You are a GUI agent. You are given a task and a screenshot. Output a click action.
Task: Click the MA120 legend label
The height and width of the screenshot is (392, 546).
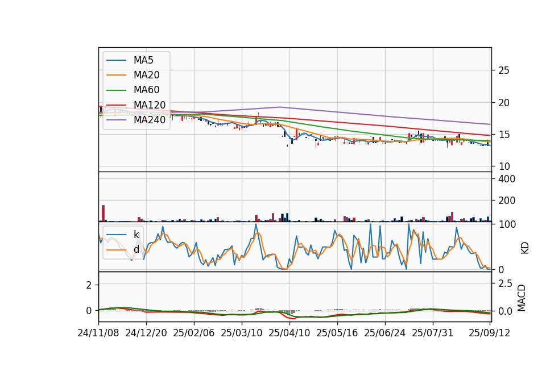pos(150,105)
